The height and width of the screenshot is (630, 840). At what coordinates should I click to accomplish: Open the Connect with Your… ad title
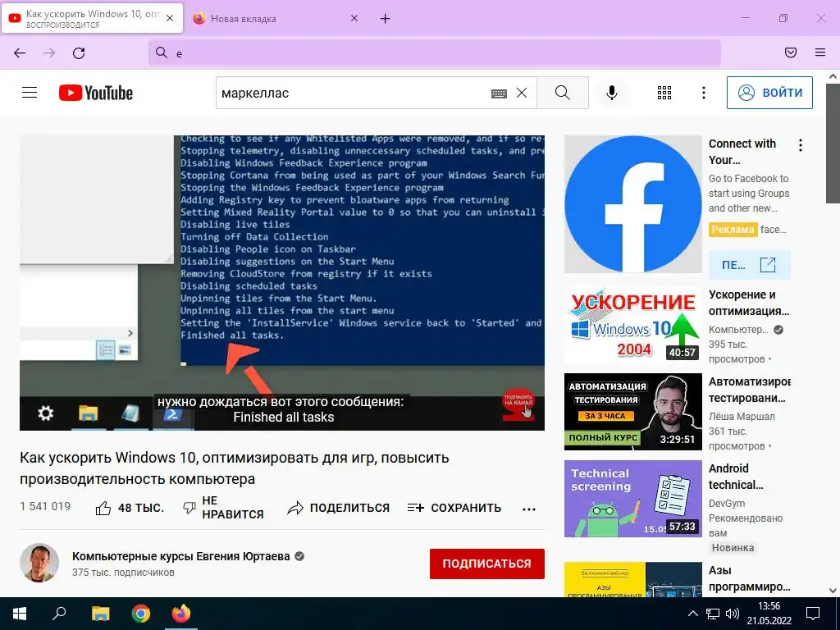coord(742,152)
